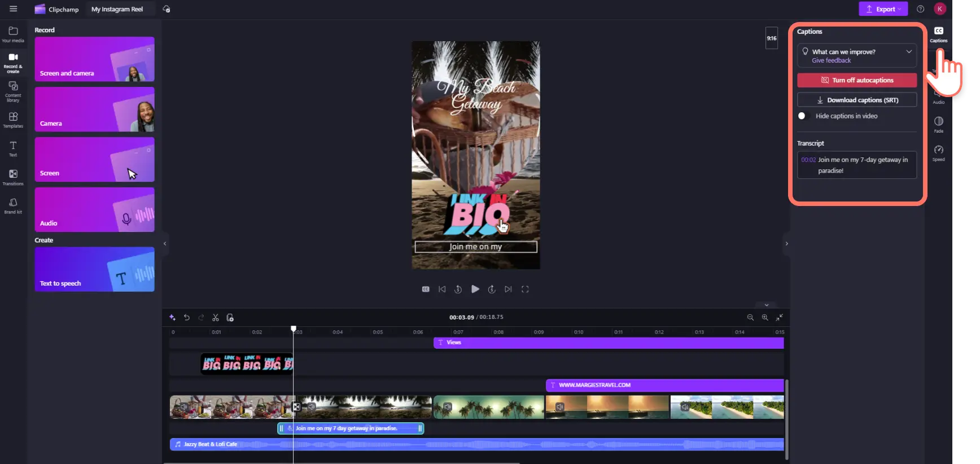This screenshot has height=464, width=980.
Task: Open the Your media sidebar tab
Action: point(13,34)
